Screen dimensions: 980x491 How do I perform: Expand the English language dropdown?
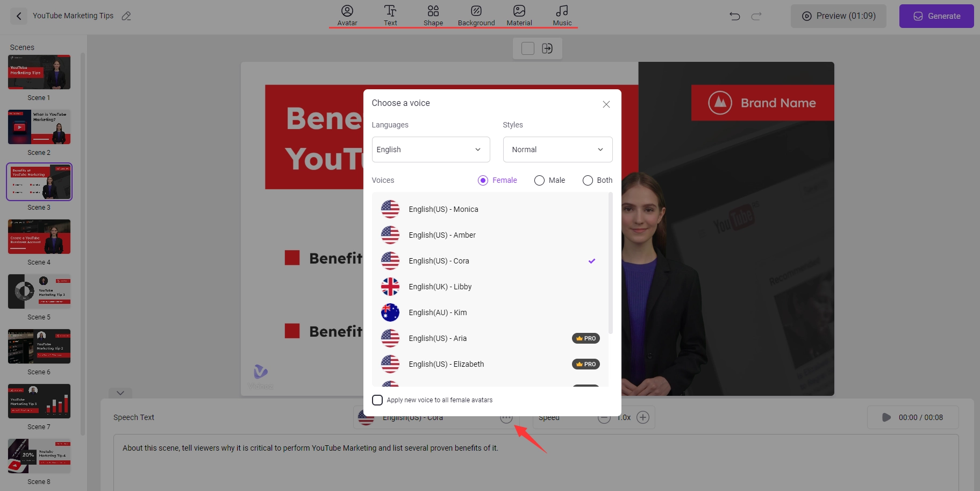(x=431, y=150)
